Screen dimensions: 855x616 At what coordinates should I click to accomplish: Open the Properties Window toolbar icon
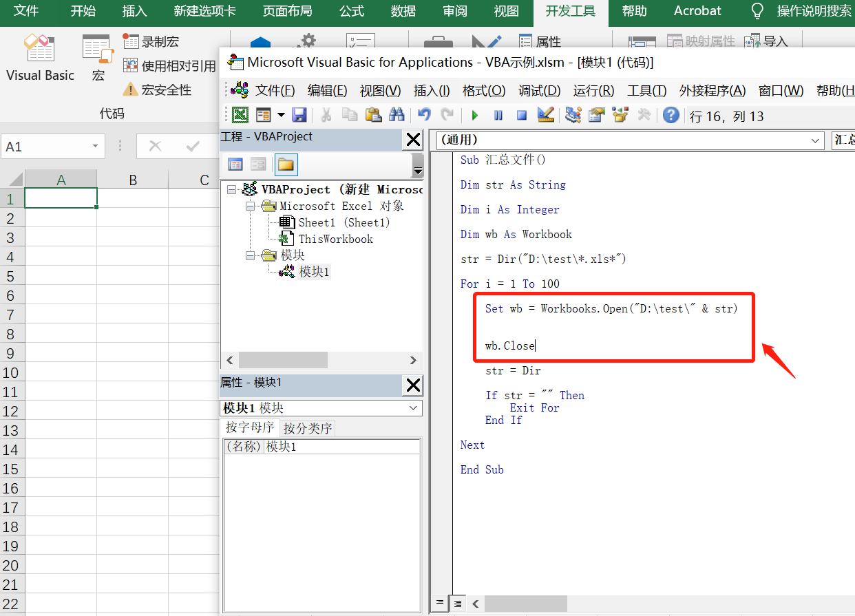[597, 115]
